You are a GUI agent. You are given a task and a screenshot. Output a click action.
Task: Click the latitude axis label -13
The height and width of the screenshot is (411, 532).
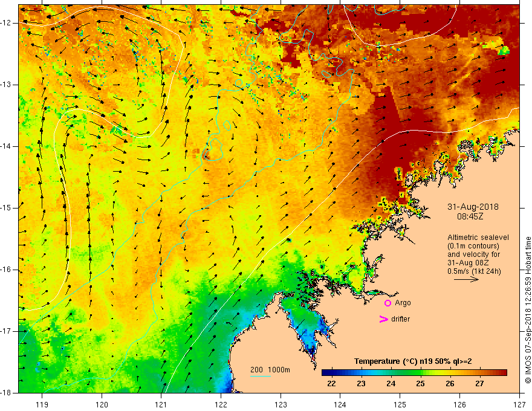(6, 85)
